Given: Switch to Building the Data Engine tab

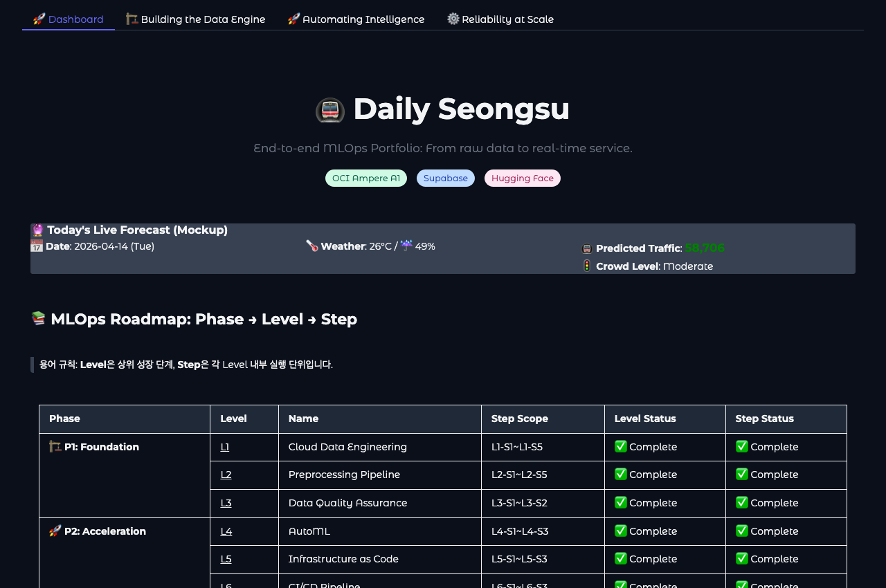Looking at the screenshot, I should (x=196, y=19).
